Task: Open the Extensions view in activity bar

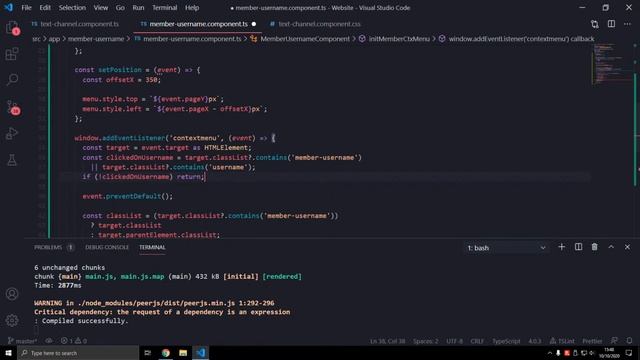Action: tap(12, 54)
